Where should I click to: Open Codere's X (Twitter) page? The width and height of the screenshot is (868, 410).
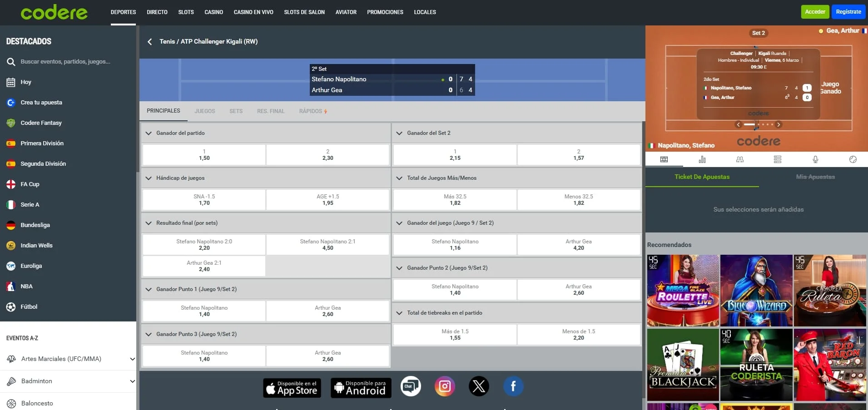[x=479, y=386]
